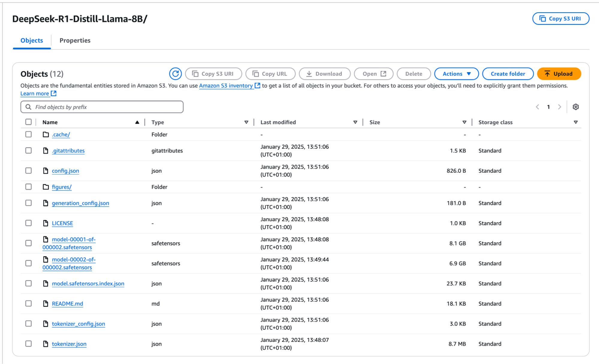Open the Amazon S3 inventory link
The image size is (599, 364).
(226, 86)
